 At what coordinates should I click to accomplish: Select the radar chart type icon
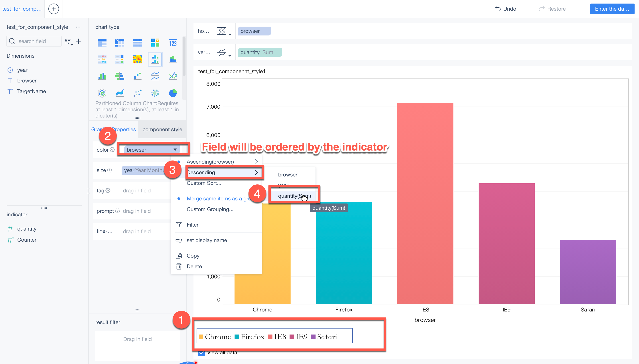[x=102, y=93]
